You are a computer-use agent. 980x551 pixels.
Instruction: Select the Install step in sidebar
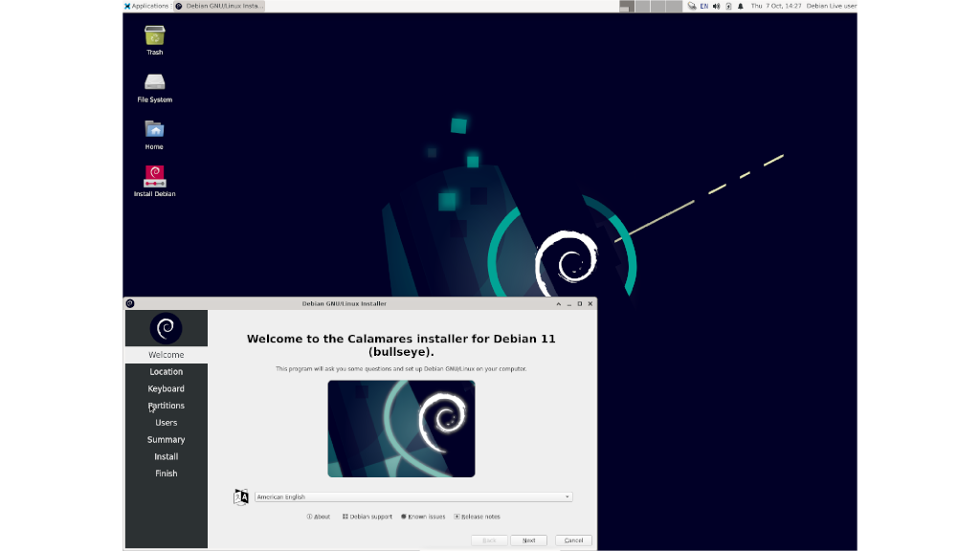tap(167, 456)
